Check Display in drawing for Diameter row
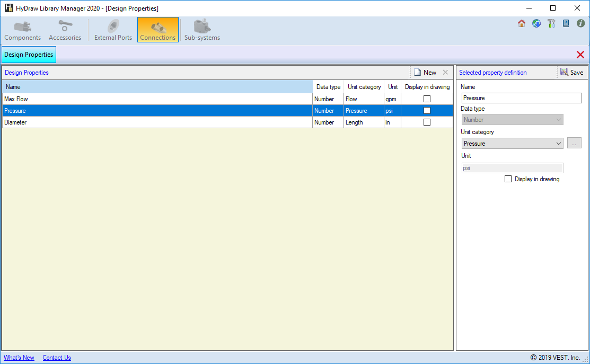 point(427,122)
